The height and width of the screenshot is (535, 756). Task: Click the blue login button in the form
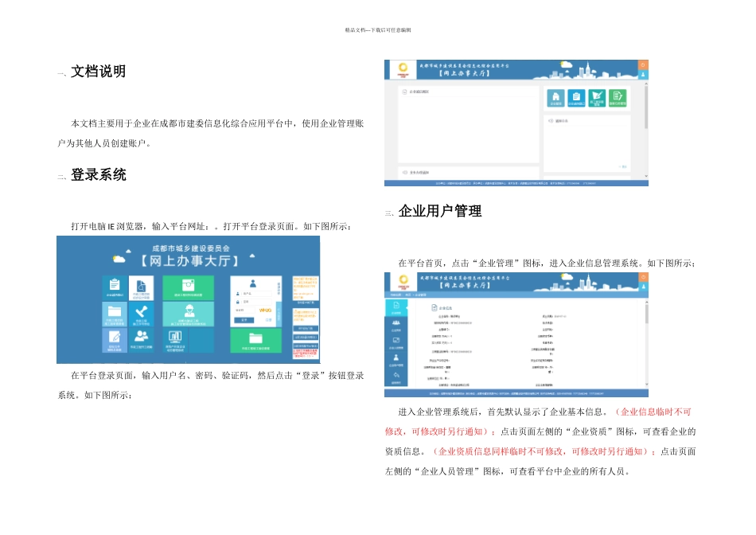pyautogui.click(x=244, y=320)
